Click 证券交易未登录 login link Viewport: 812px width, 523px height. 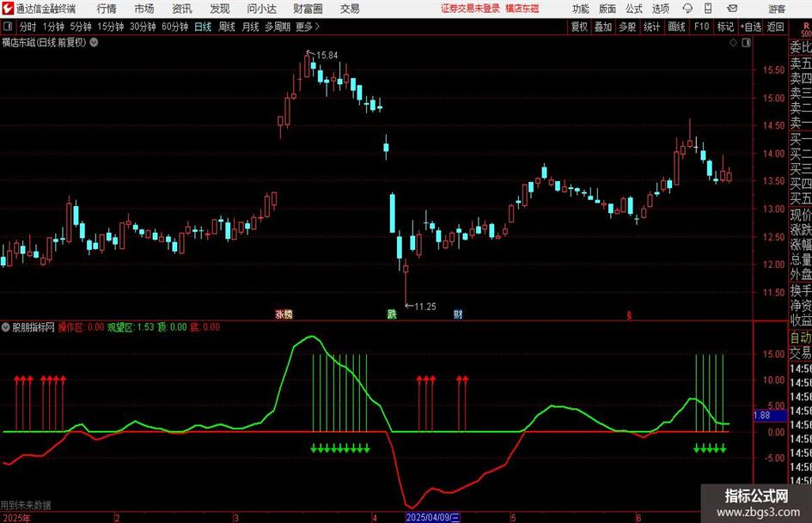[470, 9]
